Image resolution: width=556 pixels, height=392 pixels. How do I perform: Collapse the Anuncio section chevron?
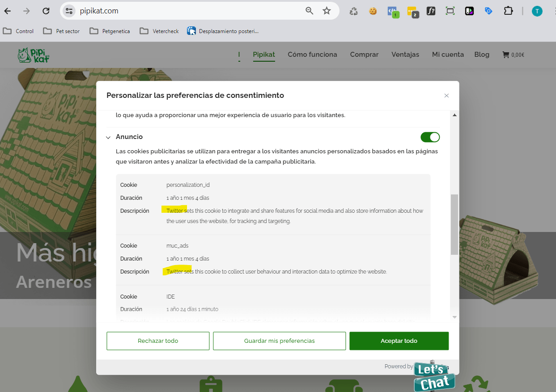coord(108,137)
